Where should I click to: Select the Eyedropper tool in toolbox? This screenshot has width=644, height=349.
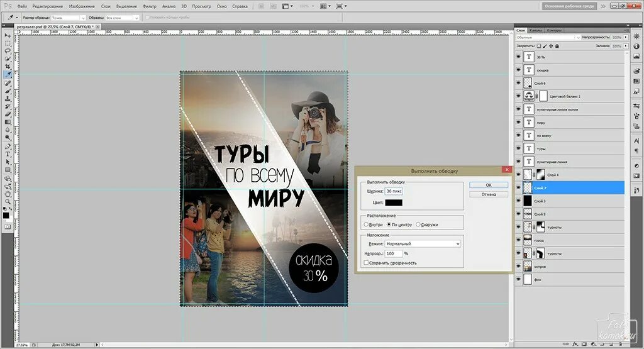coord(8,75)
